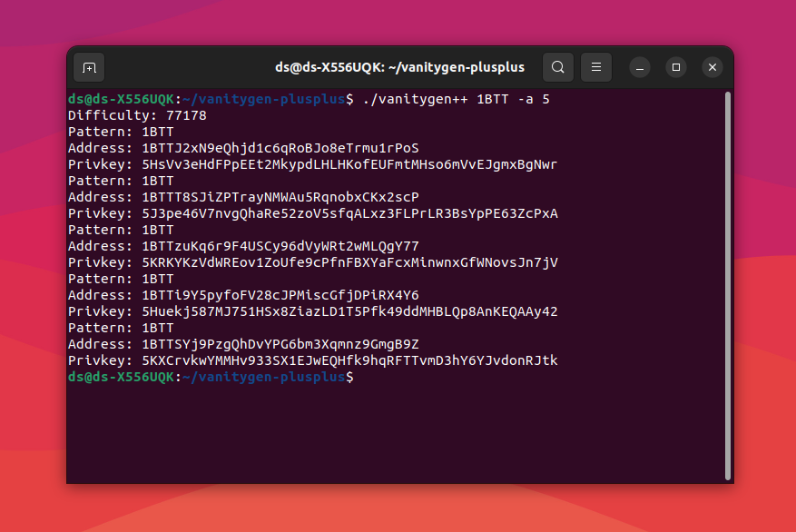
Task: Click address 1BTTSYj9PzgQhDvYPG6bm3Xqmnz9GmgB9Z
Action: tap(280, 344)
